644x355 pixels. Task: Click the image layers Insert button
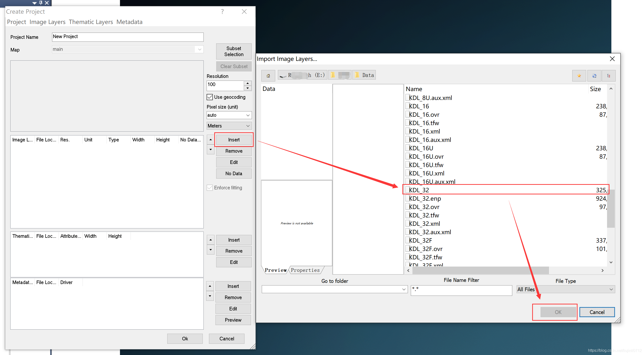(233, 140)
